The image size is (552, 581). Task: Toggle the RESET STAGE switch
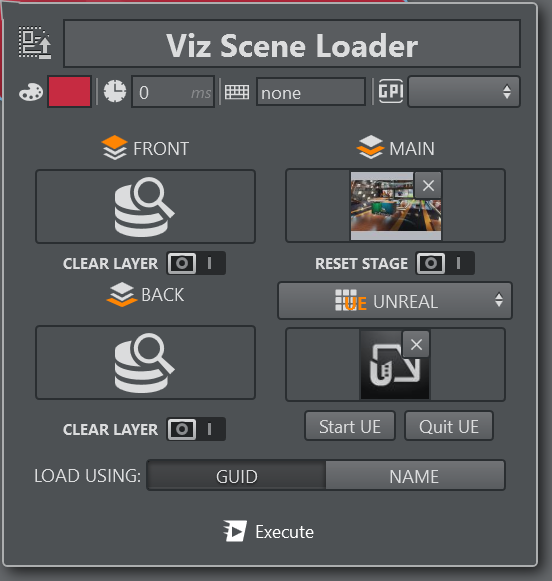(445, 263)
